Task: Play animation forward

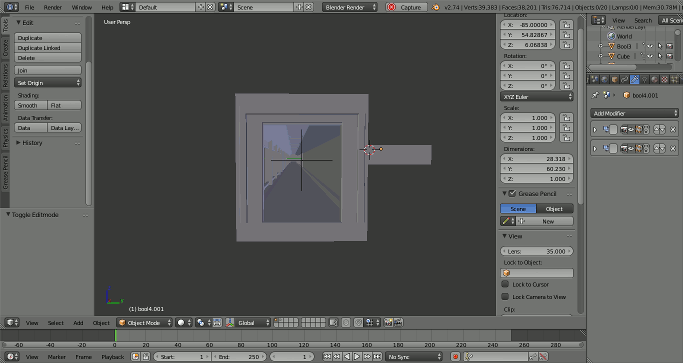Action: (357, 356)
